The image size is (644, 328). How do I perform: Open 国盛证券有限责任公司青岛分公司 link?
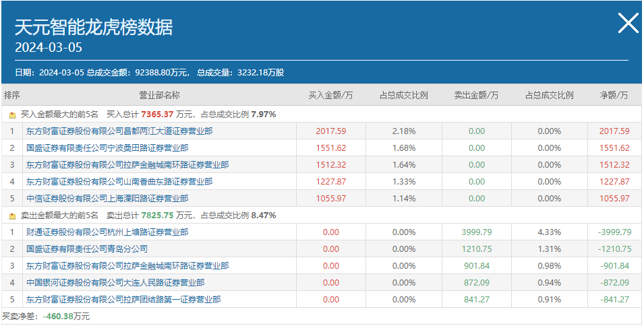(87, 249)
